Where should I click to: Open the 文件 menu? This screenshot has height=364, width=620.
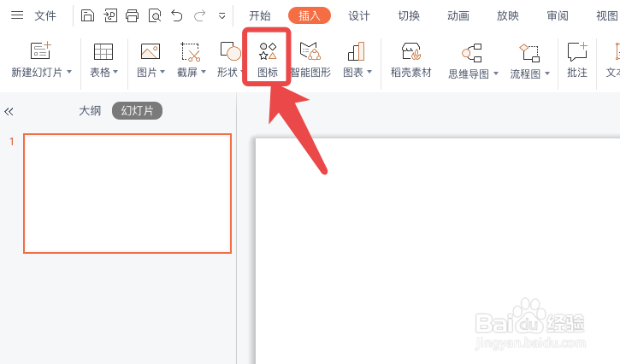click(45, 16)
